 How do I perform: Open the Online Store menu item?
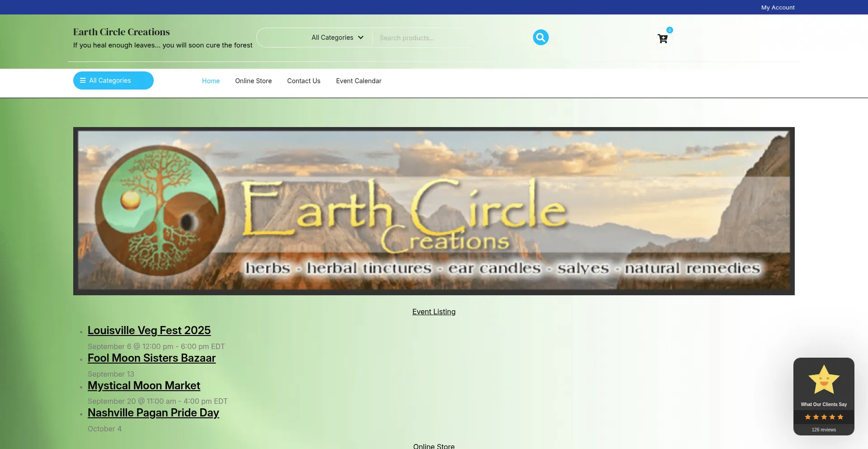(x=253, y=81)
